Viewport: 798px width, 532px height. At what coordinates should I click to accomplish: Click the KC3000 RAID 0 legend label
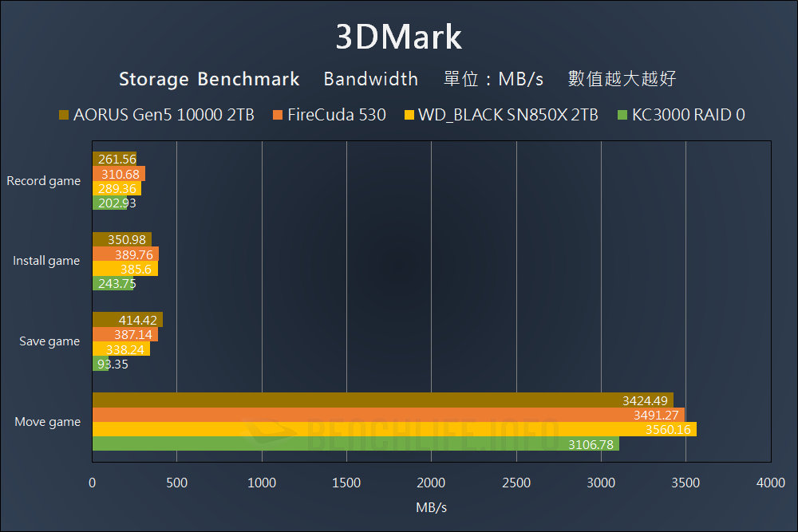[x=688, y=115]
